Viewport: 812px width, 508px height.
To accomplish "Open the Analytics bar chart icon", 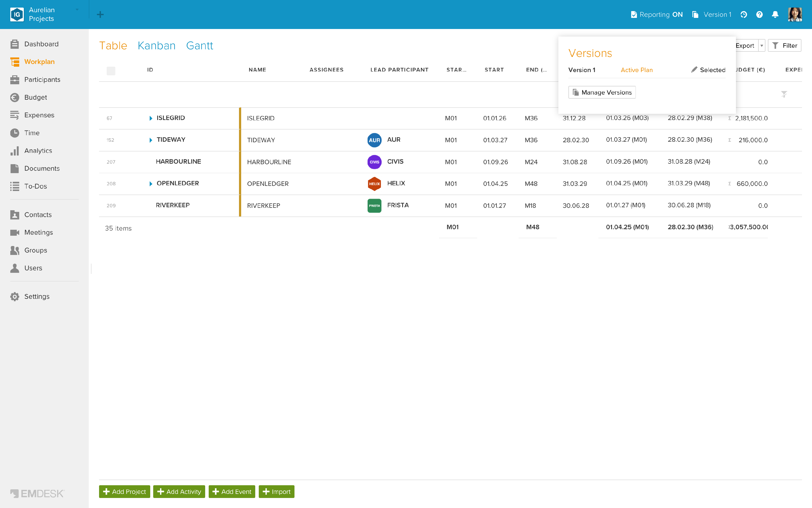I will point(14,151).
